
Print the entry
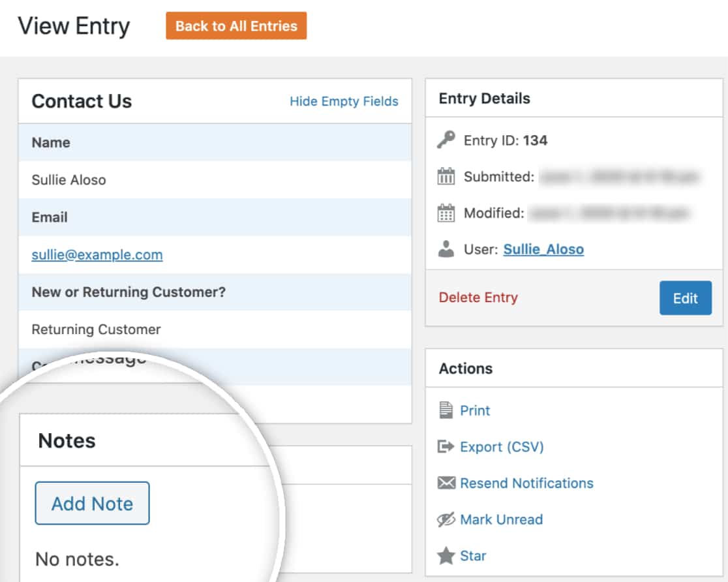475,410
